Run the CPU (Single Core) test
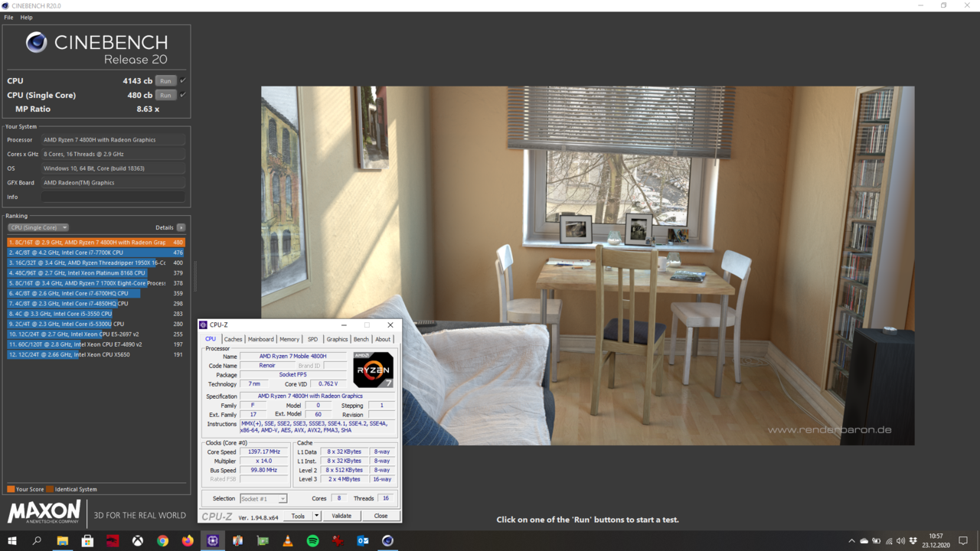 tap(165, 95)
